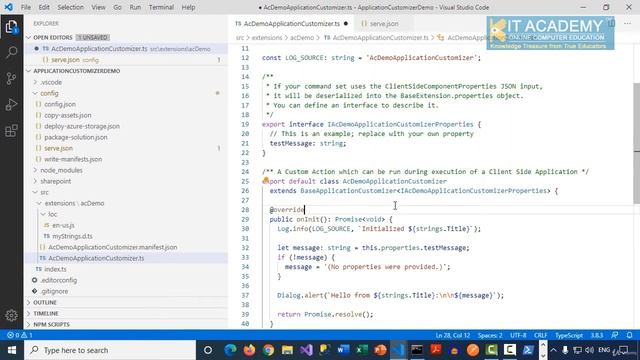Click the Windows taskbar search box
The image size is (640, 360).
110,350
